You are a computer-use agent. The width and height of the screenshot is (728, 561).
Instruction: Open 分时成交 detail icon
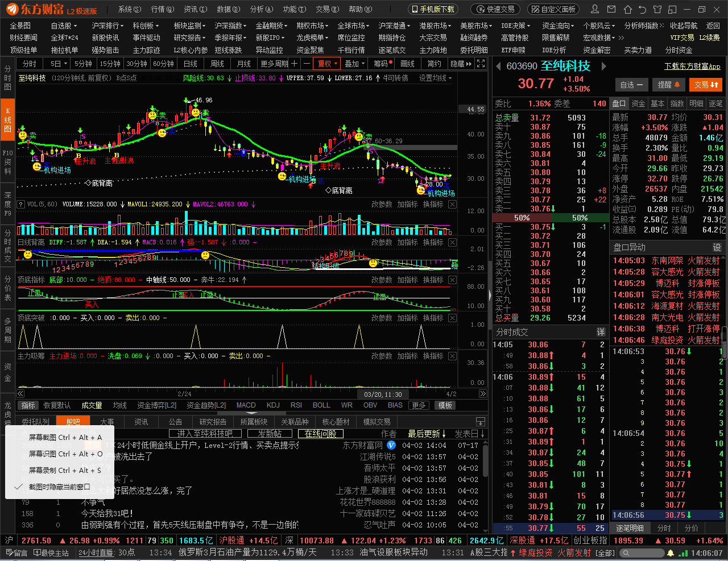click(x=601, y=332)
